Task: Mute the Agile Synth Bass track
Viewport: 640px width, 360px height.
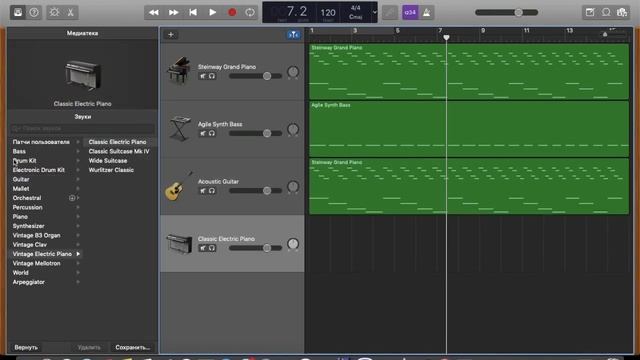Action: [x=203, y=133]
